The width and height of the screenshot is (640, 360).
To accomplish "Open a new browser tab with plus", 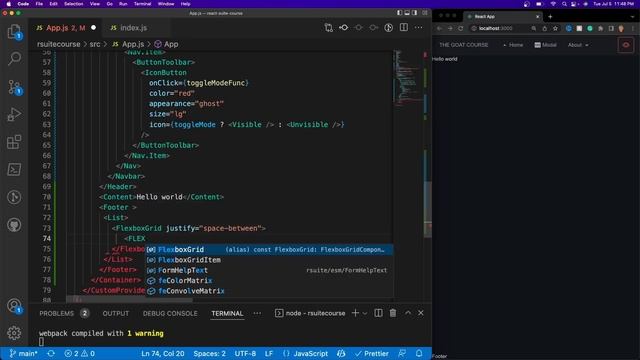I will (550, 17).
